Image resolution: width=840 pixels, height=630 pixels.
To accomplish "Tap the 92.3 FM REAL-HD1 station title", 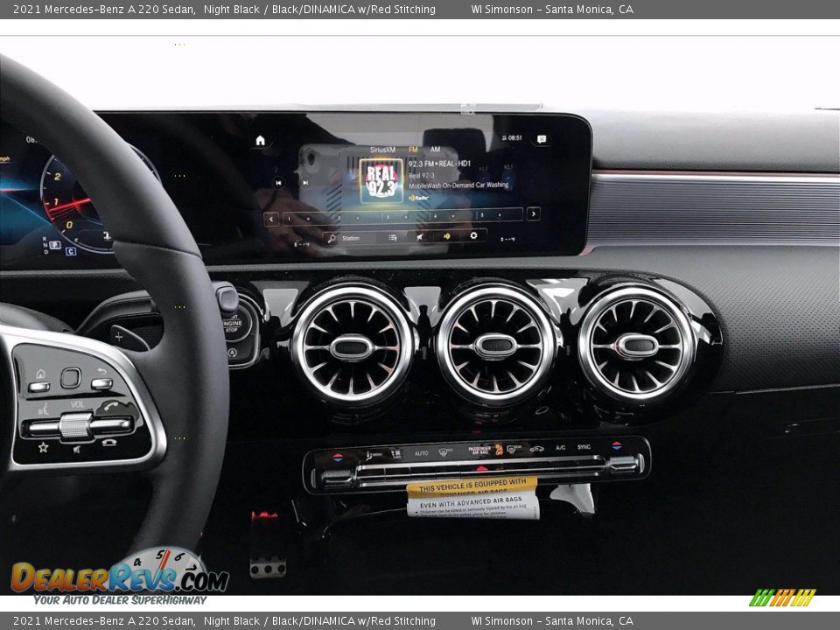I will pyautogui.click(x=439, y=164).
